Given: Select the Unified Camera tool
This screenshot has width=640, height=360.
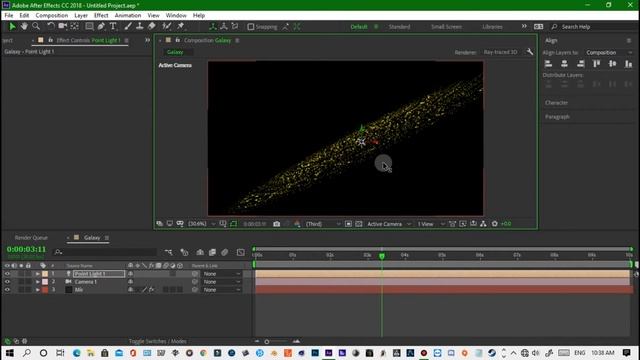Looking at the screenshot, I should [x=62, y=27].
